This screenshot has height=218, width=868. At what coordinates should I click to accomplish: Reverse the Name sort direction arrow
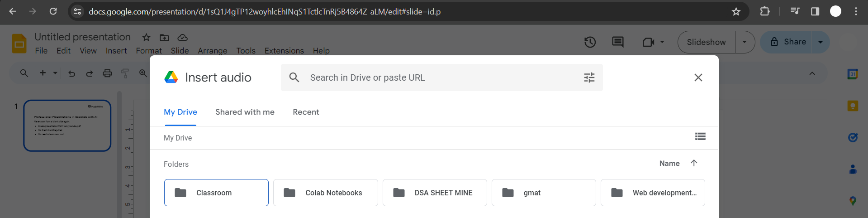coord(694,163)
